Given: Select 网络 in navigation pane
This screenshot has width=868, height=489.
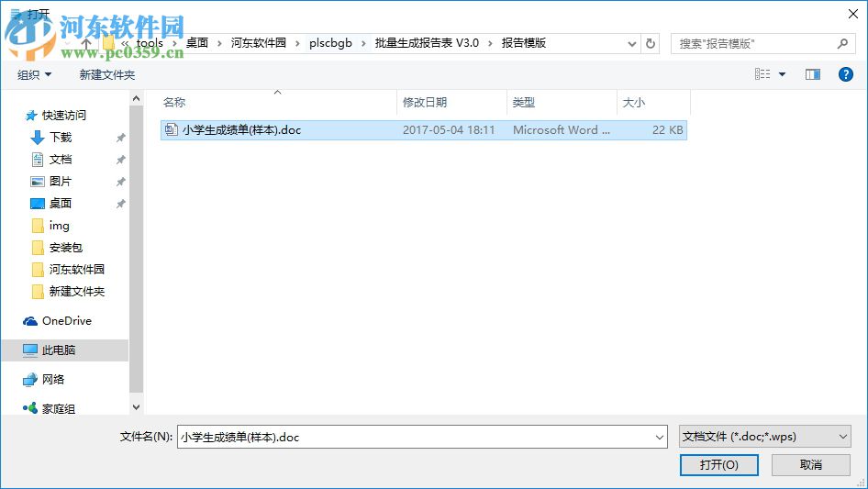Looking at the screenshot, I should (53, 379).
